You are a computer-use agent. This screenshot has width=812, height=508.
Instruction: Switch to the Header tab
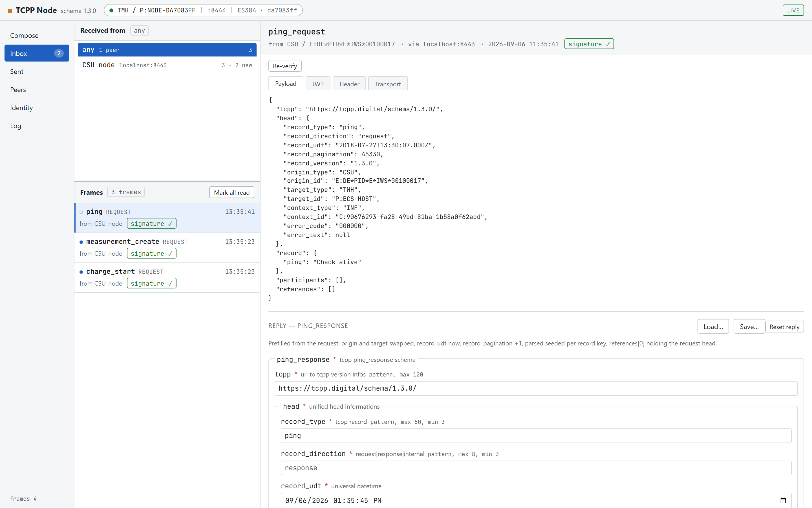tap(349, 84)
